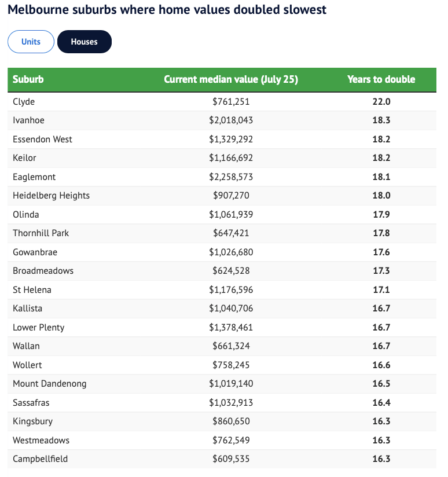This screenshot has width=448, height=477.
Task: Click Kingsbury's median value $860,650
Action: click(231, 421)
